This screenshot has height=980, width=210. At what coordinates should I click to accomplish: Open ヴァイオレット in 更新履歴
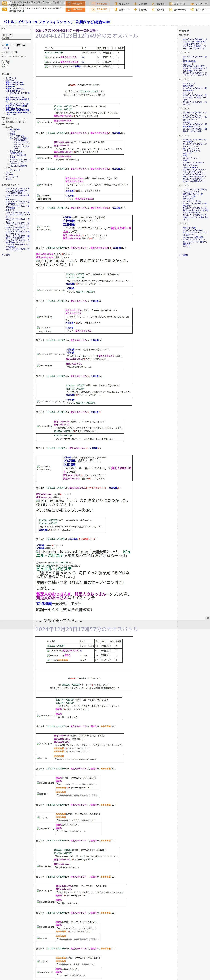(189, 84)
